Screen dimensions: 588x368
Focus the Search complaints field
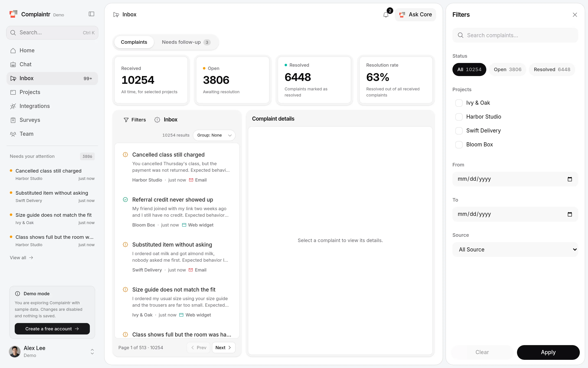pos(515,35)
